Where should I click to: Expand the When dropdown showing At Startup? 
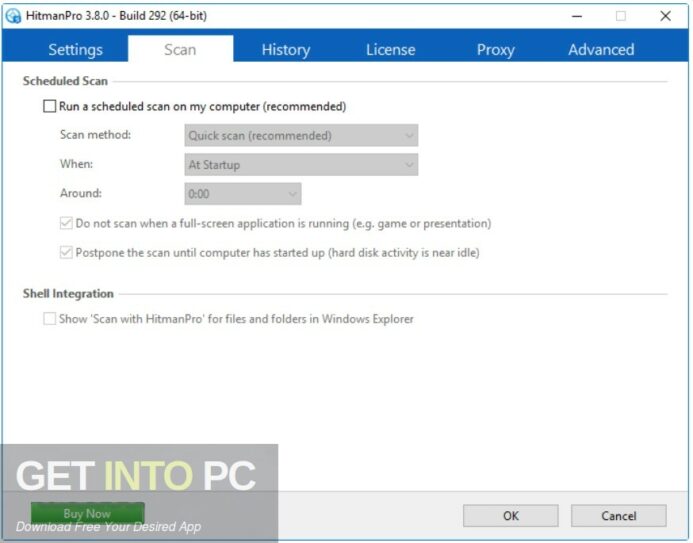coord(301,164)
